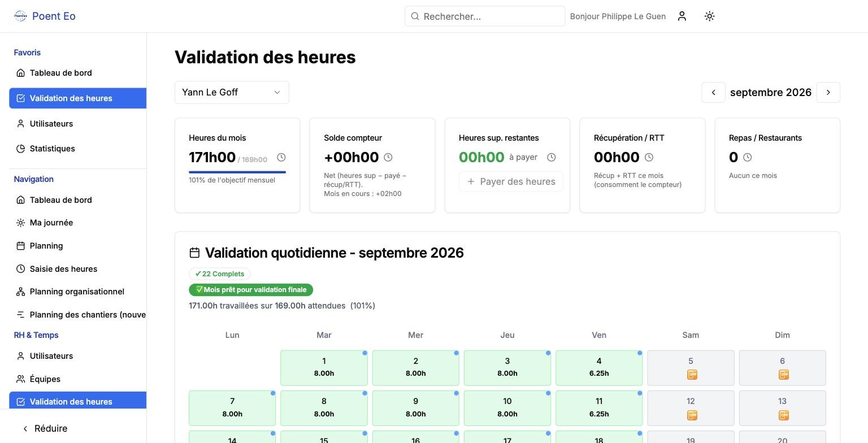Click clock icon in Heures du mois card
Viewport: 868px width, 443px height.
tap(281, 158)
